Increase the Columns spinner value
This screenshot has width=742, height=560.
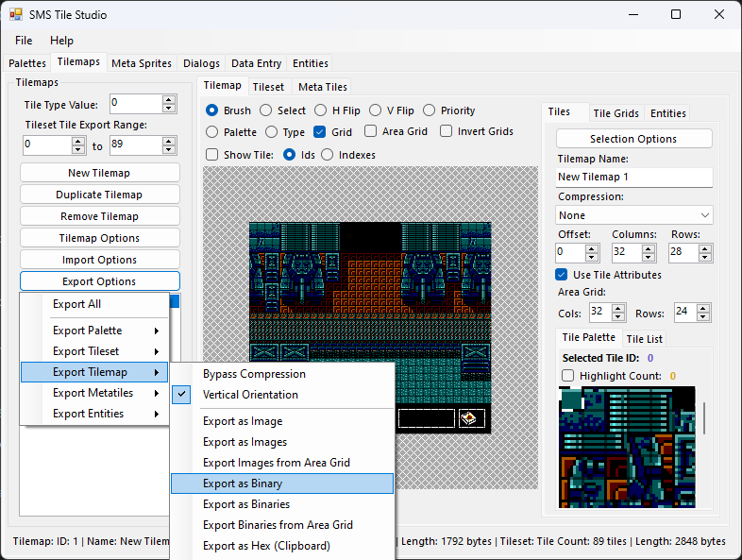[649, 248]
